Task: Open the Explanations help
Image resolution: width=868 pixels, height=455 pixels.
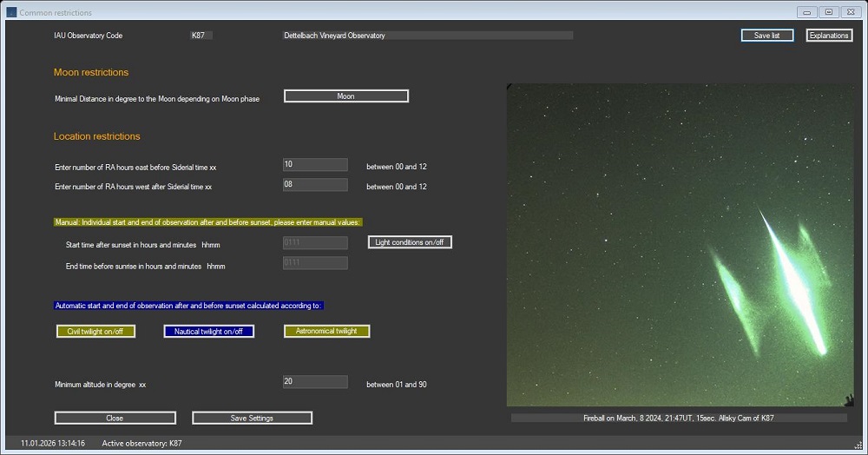Action: pos(829,36)
